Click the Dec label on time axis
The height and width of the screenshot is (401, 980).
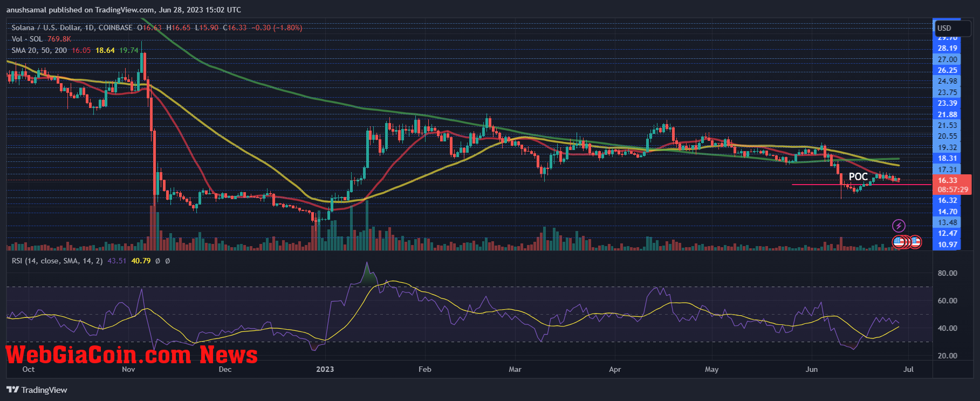click(x=225, y=369)
